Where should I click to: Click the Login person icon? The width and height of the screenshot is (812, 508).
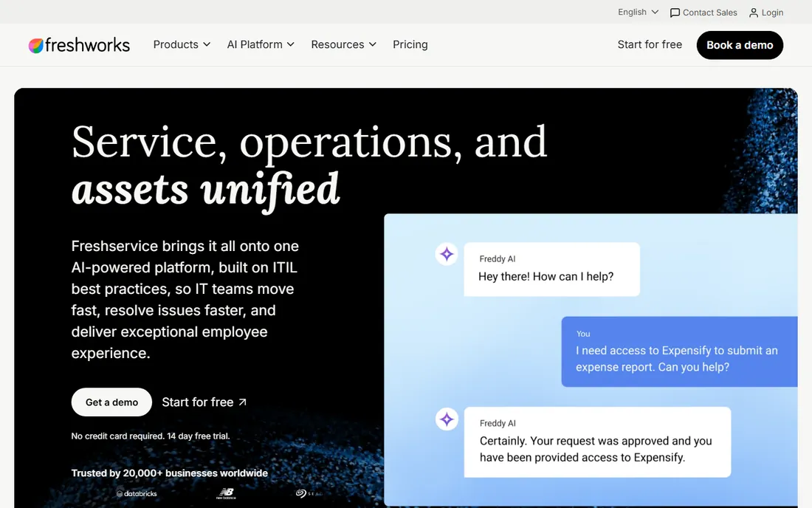click(x=754, y=13)
